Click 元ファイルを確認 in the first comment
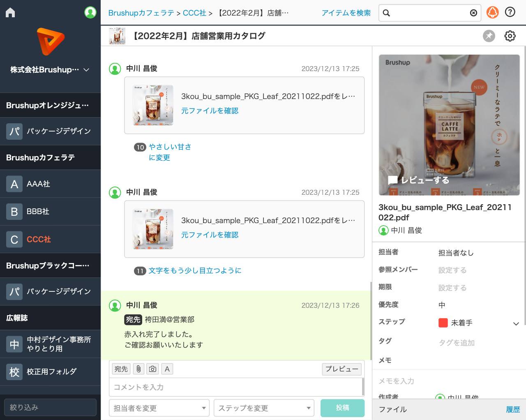Viewport: 526px width, 420px height. [210, 111]
